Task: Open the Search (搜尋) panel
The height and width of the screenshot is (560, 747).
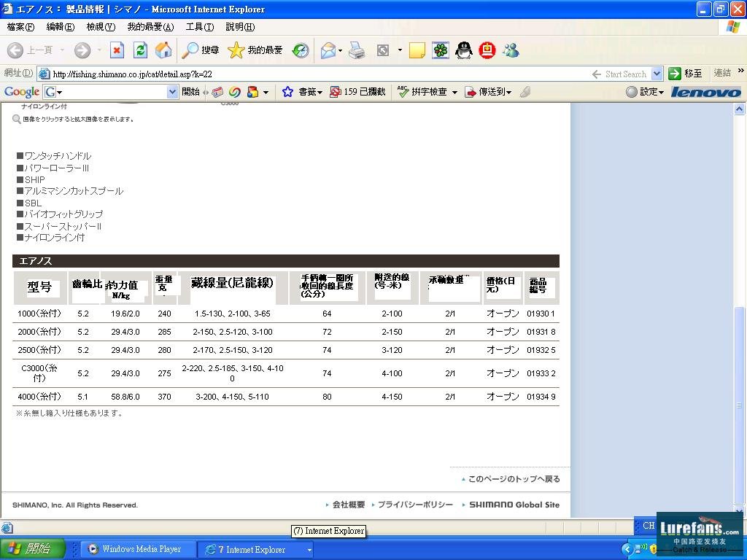Action: [x=201, y=50]
